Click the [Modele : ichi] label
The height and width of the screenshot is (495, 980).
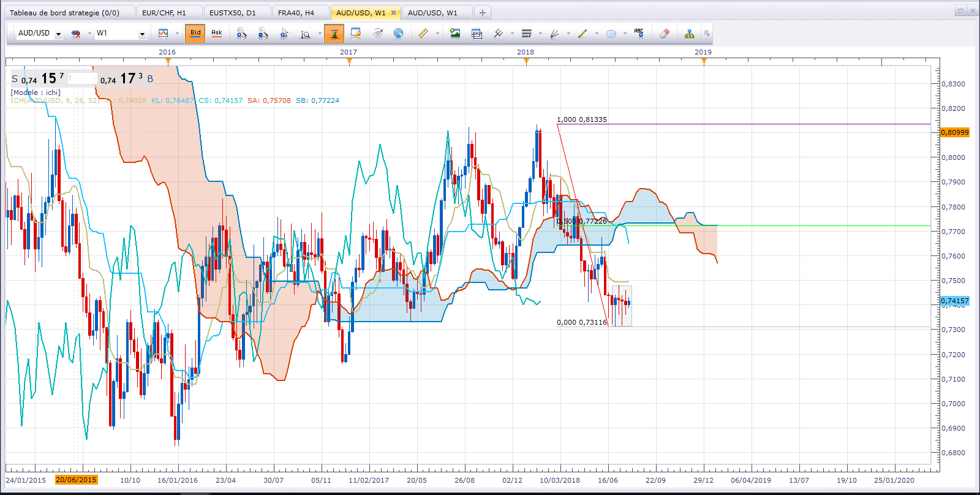(x=36, y=93)
